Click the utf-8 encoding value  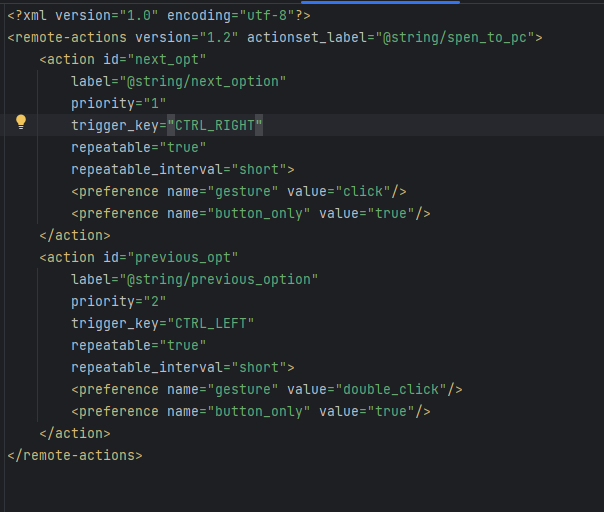pos(267,15)
